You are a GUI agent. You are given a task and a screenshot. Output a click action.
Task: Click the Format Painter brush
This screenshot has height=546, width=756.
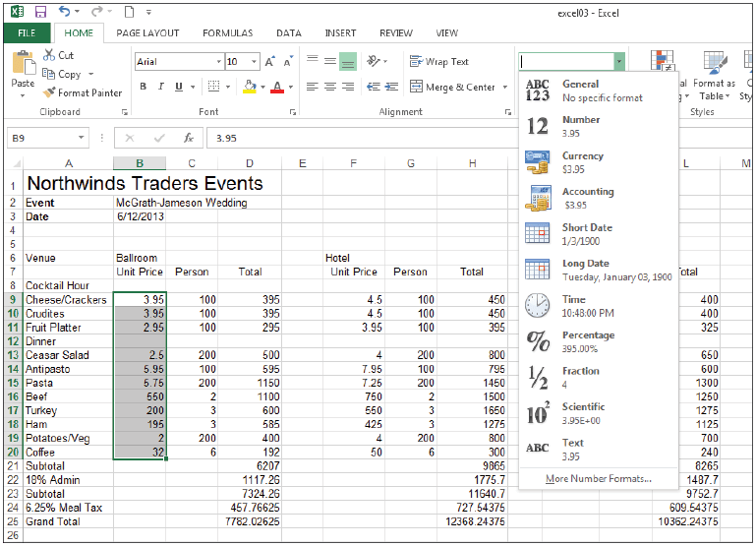click(49, 92)
